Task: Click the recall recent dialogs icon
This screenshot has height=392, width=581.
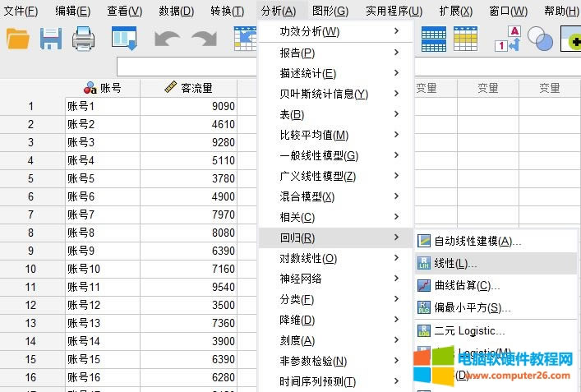Action: pos(125,38)
